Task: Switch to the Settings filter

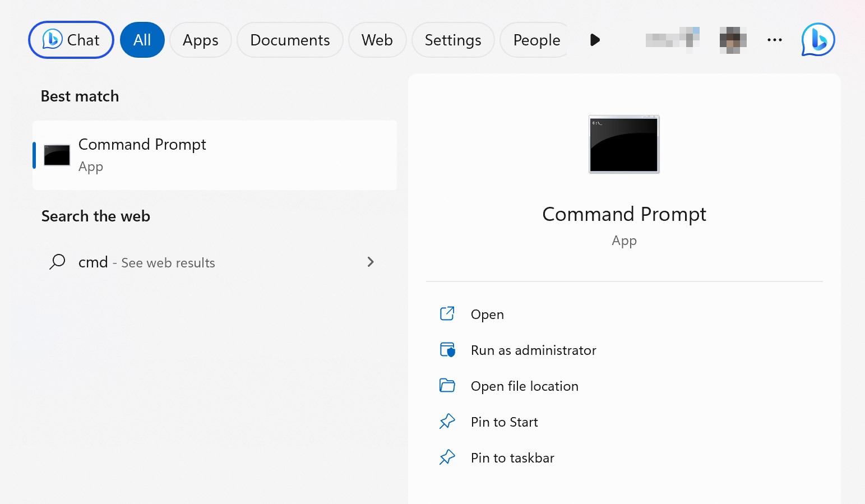Action: point(453,40)
